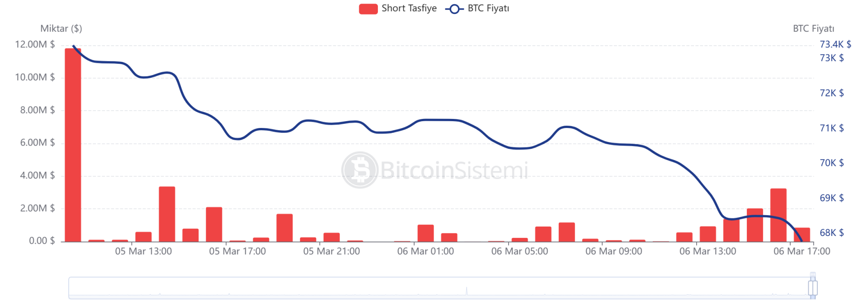Select the red bar at 06 Mar 07:00
868x302 pixels.
point(566,232)
